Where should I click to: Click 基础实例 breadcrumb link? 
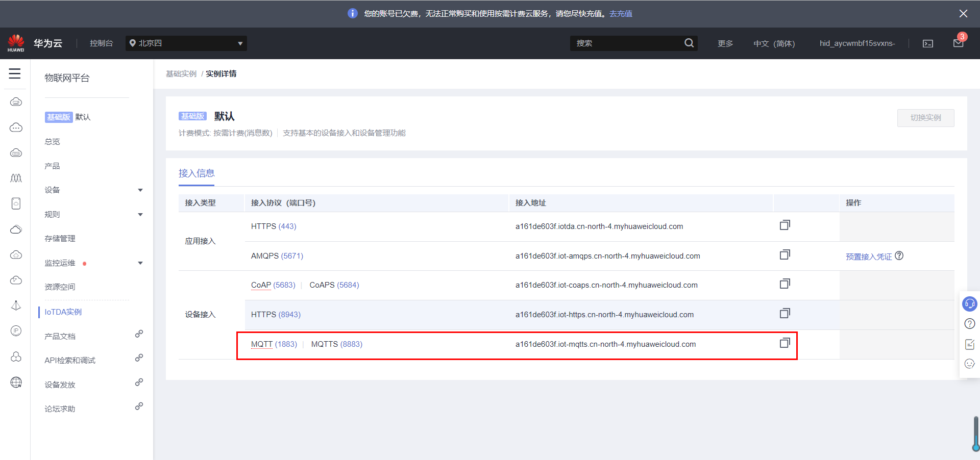[181, 74]
